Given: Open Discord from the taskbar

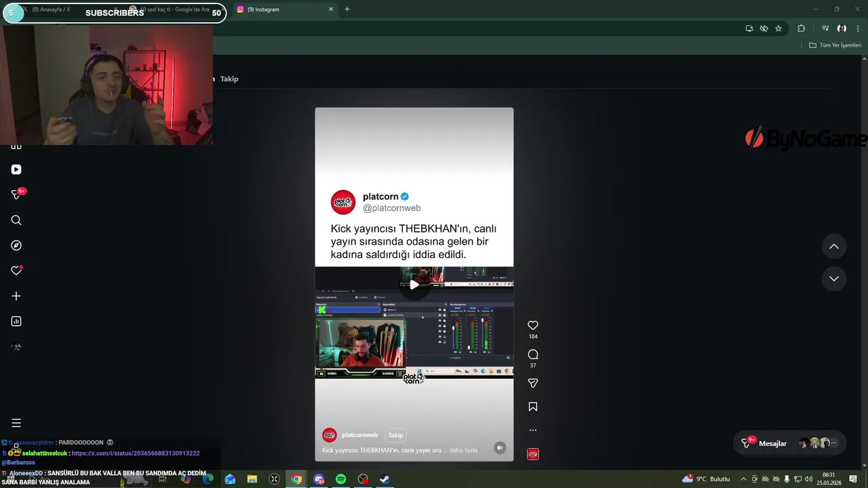Looking at the screenshot, I should tap(319, 479).
